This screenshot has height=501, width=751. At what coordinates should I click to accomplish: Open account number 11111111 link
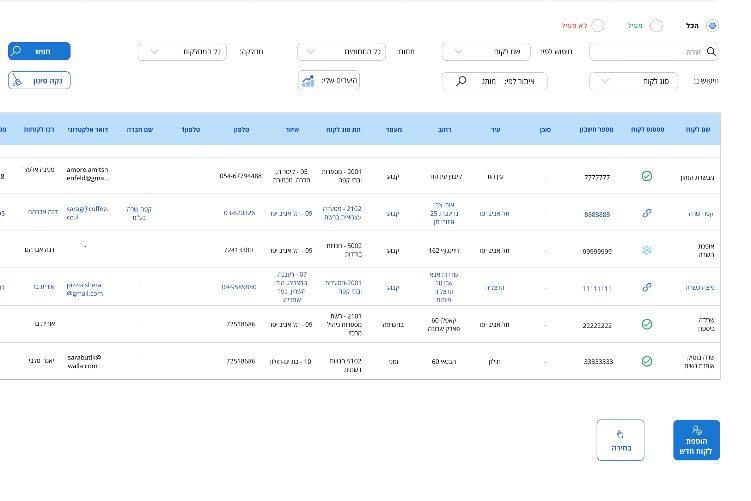pyautogui.click(x=597, y=288)
